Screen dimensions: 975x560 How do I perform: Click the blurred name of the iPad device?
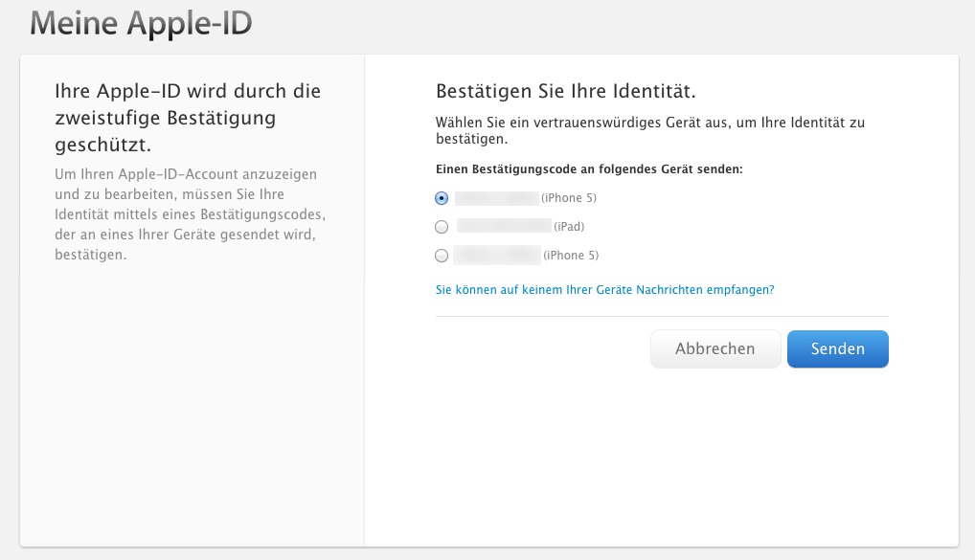pos(504,227)
